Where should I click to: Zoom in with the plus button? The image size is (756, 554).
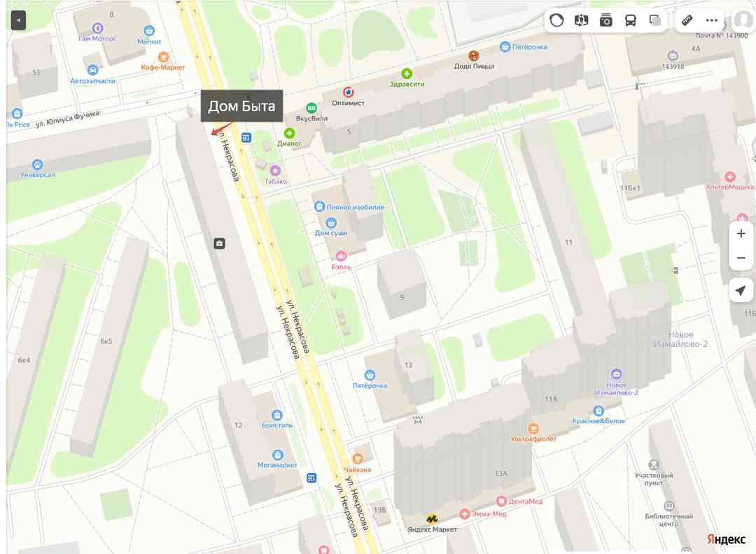tap(741, 234)
